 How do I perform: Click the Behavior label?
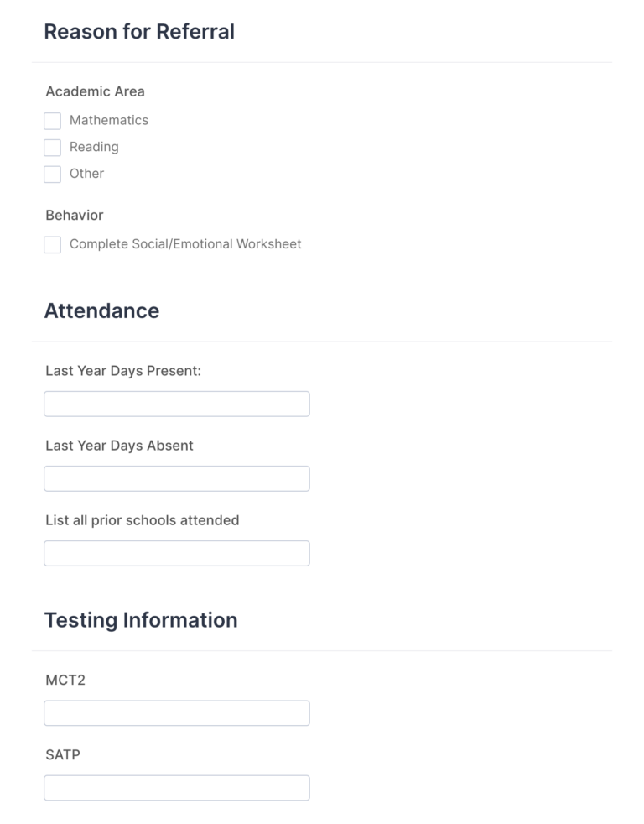point(75,216)
